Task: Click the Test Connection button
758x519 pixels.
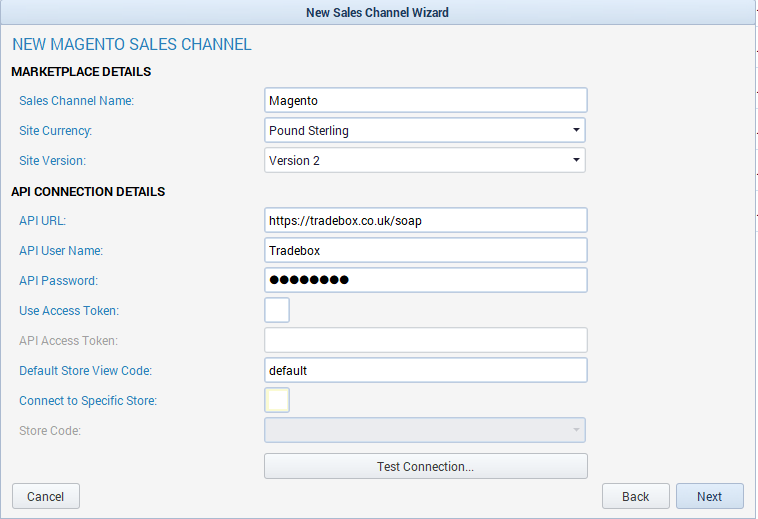Action: pyautogui.click(x=425, y=466)
